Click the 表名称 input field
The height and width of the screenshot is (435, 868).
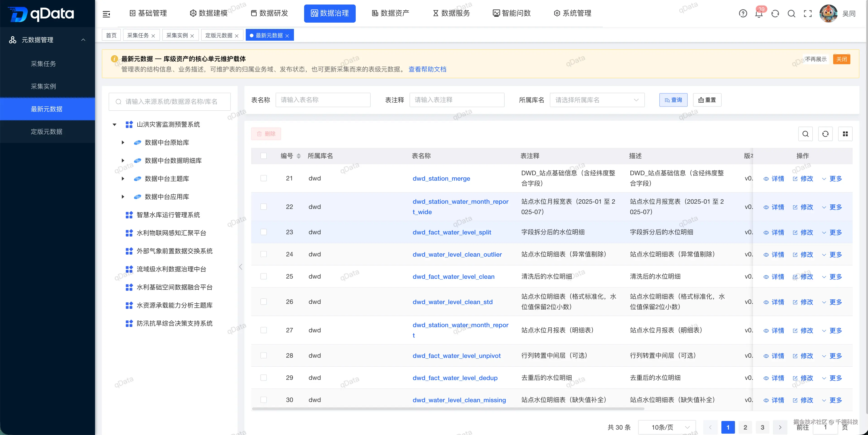click(323, 100)
